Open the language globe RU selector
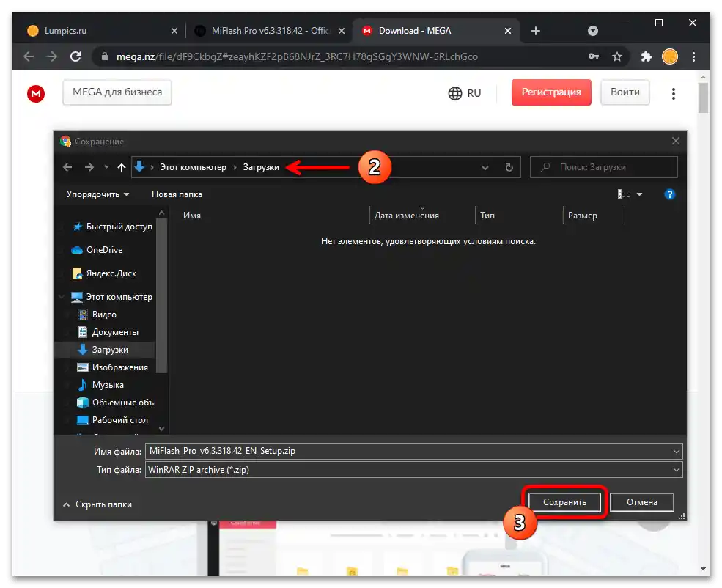 464,93
